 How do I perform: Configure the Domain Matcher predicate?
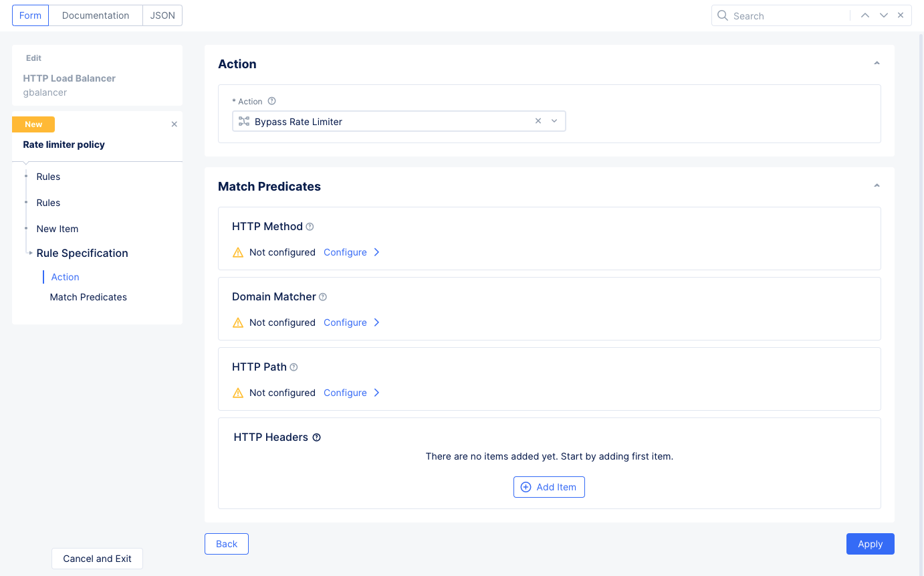351,322
